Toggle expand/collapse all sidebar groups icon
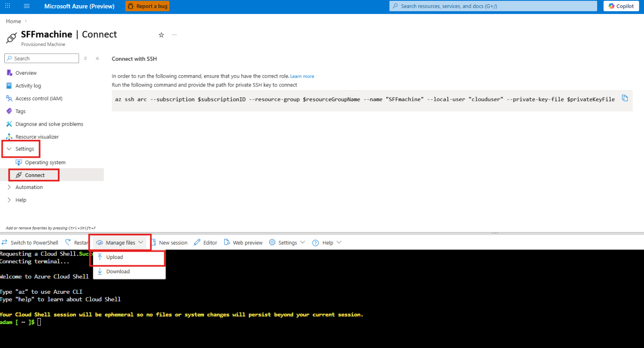The width and height of the screenshot is (644, 348). tap(86, 58)
